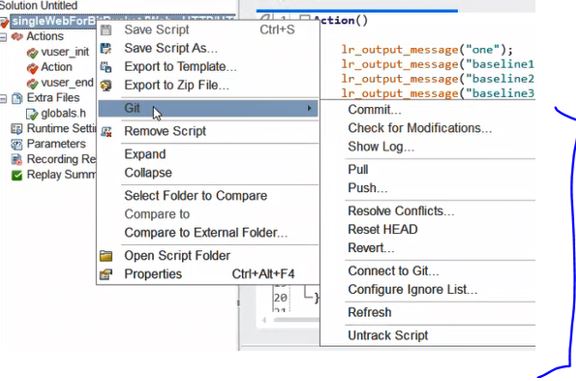
Task: Select the vuser_init tree item
Action: [65, 52]
